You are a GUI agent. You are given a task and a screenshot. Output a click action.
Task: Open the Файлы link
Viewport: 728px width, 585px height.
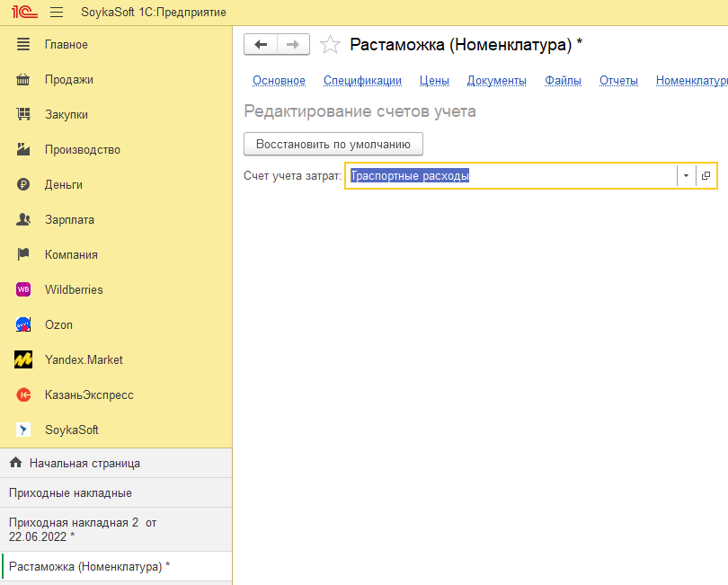563,81
